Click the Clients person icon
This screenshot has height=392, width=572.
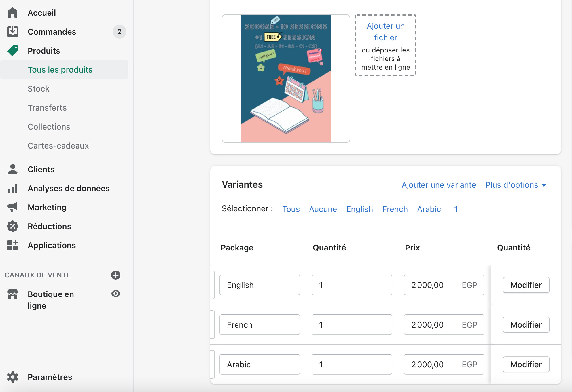[x=13, y=169]
